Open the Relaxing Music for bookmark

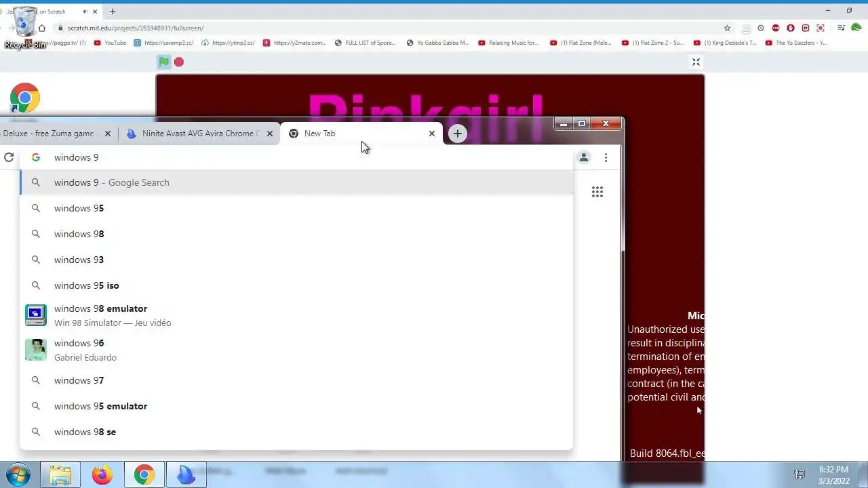coord(508,43)
